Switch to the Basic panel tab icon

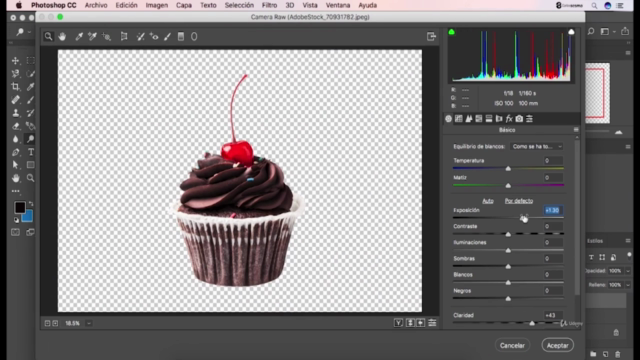(x=449, y=119)
